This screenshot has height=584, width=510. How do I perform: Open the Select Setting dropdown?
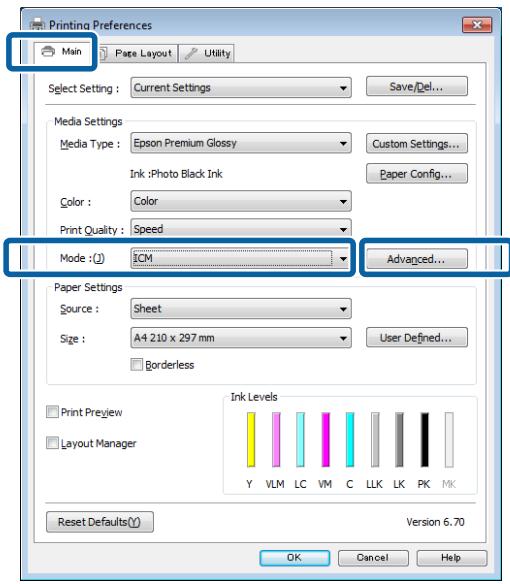(241, 88)
